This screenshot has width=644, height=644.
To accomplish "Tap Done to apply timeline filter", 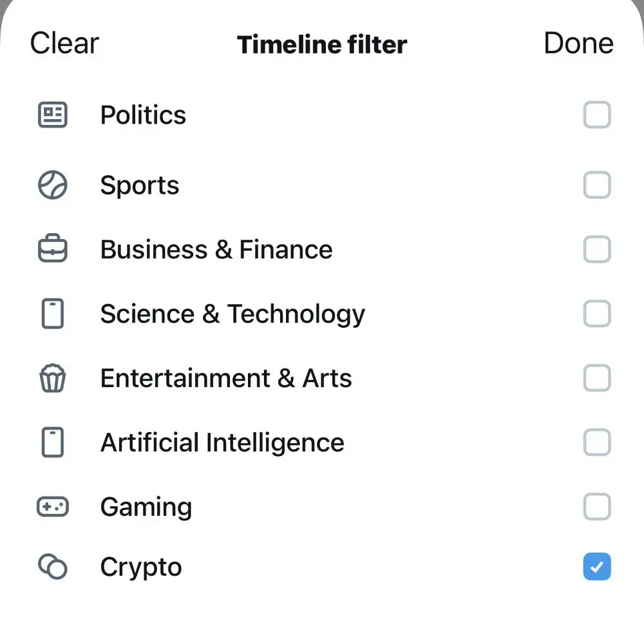I will click(578, 44).
